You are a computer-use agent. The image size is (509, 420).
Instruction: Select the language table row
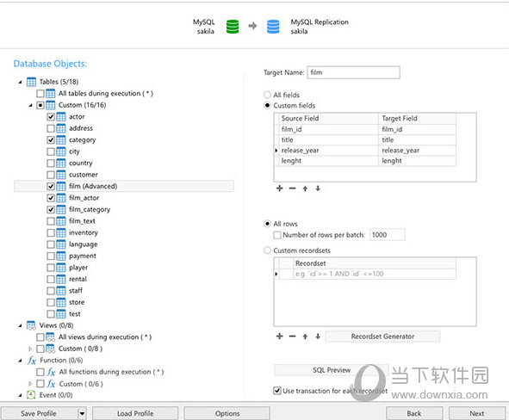point(124,244)
